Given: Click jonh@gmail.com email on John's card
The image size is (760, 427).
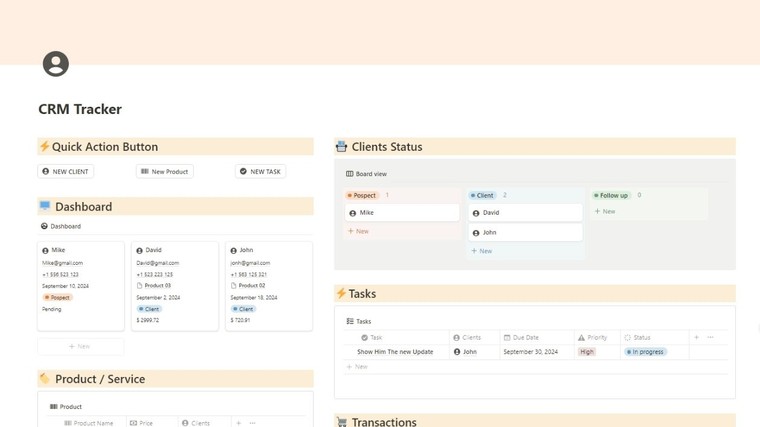Looking at the screenshot, I should 250,263.
